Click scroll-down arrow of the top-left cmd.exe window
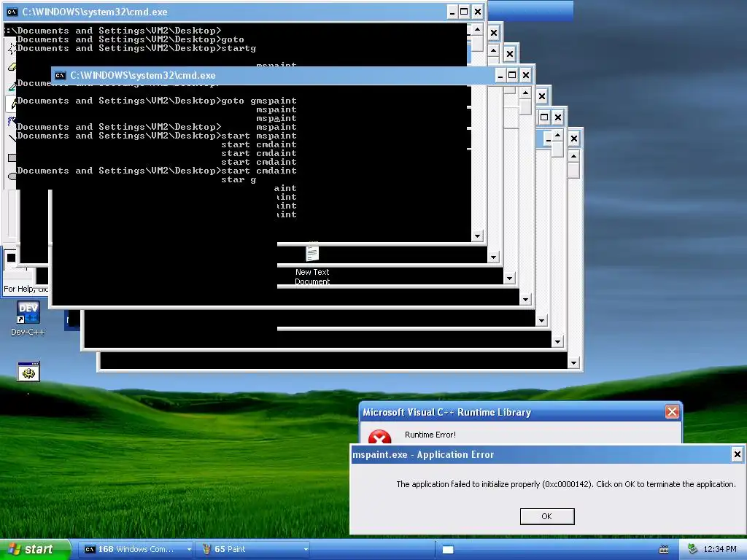Screen dimensions: 747x560 click(477, 236)
